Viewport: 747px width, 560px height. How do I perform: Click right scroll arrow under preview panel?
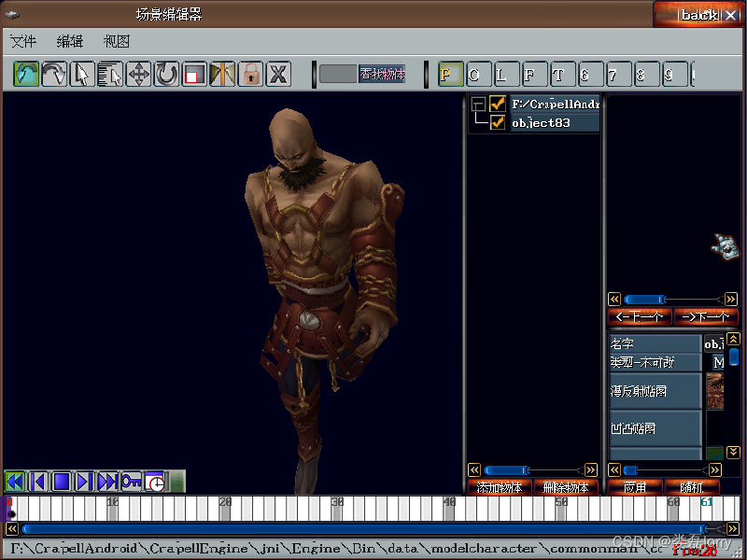tap(731, 299)
